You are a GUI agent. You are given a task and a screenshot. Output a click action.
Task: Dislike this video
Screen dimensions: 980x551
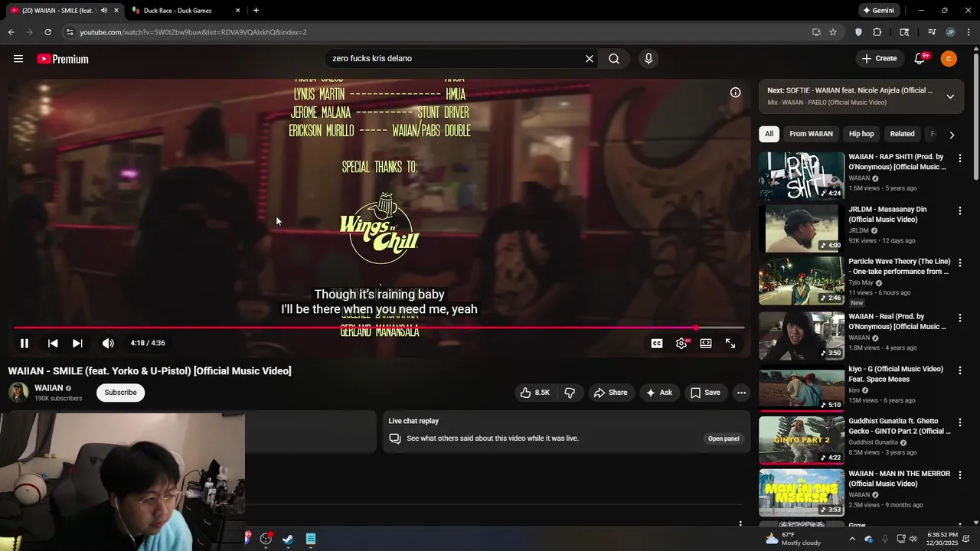(x=570, y=393)
